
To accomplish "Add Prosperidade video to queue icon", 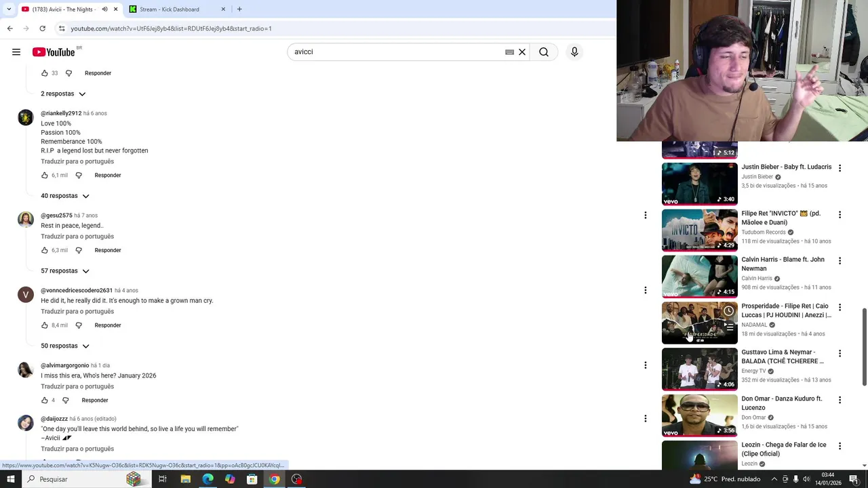I will (728, 327).
